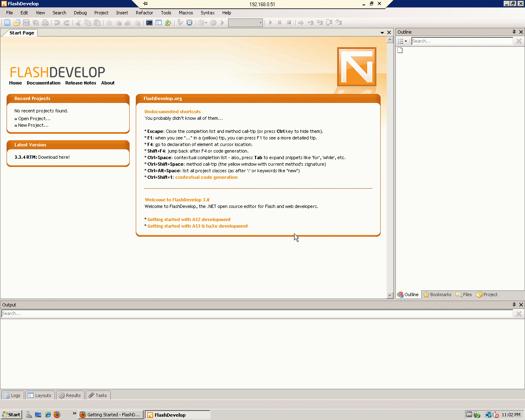Viewport: 525px width, 420px height.
Task: Click the Build Project gear icon
Action: 213,23
